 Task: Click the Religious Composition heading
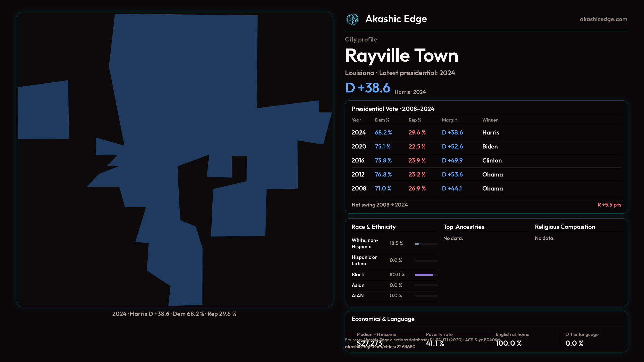pos(565,227)
